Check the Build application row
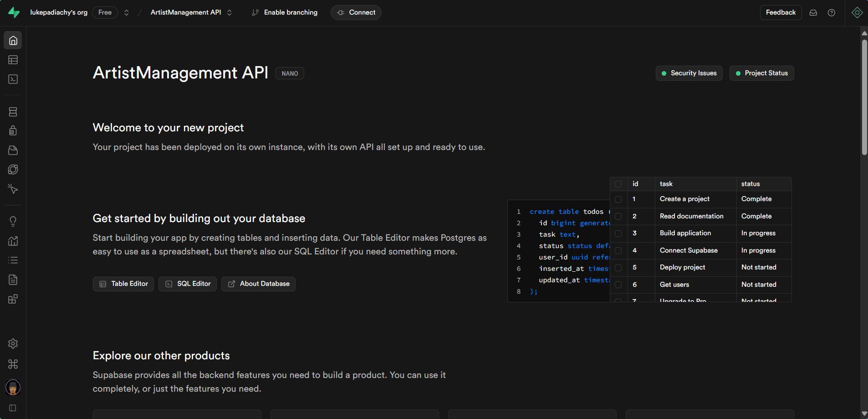 click(618, 233)
